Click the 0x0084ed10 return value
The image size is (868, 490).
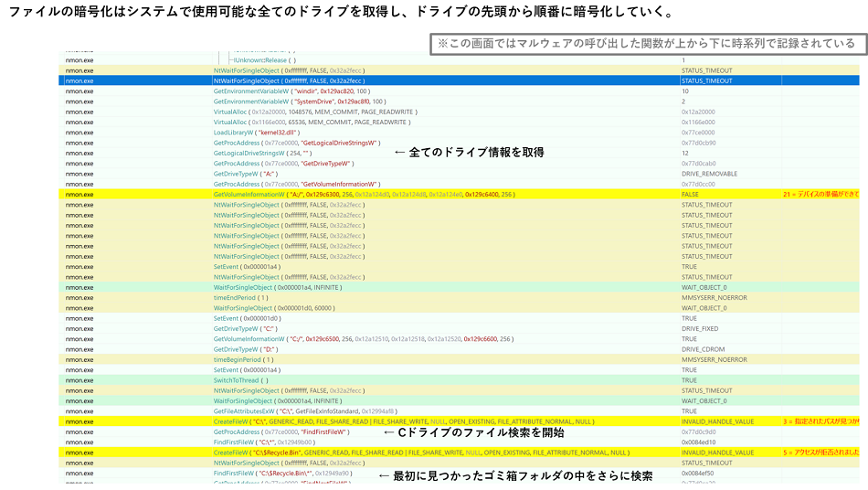(x=697, y=443)
